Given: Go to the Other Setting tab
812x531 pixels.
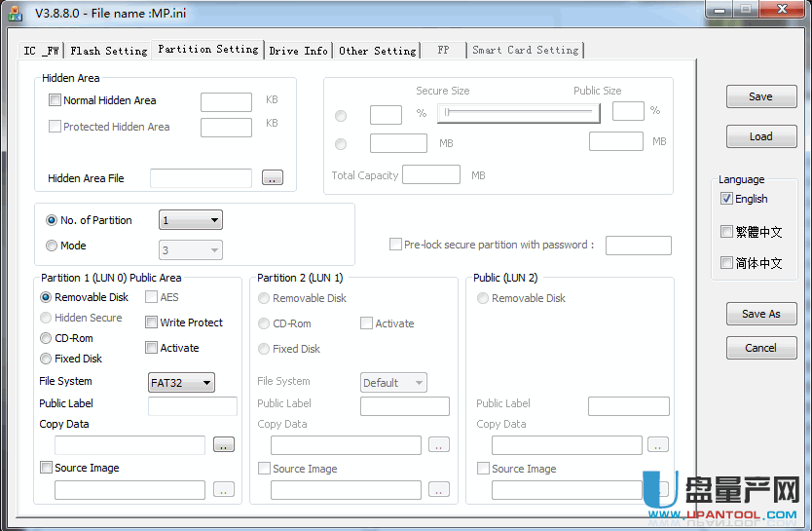Looking at the screenshot, I should pyautogui.click(x=377, y=51).
